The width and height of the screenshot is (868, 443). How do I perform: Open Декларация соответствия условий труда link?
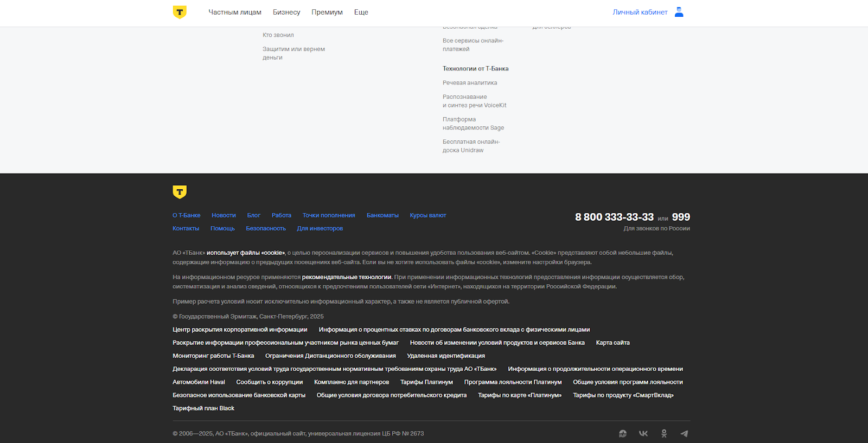pyautogui.click(x=335, y=369)
